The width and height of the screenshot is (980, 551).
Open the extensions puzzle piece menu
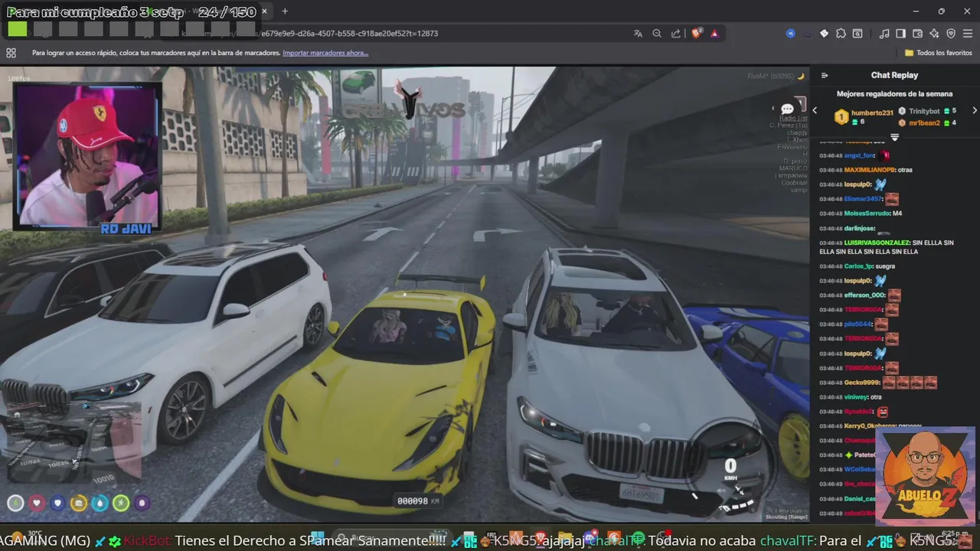click(x=841, y=34)
